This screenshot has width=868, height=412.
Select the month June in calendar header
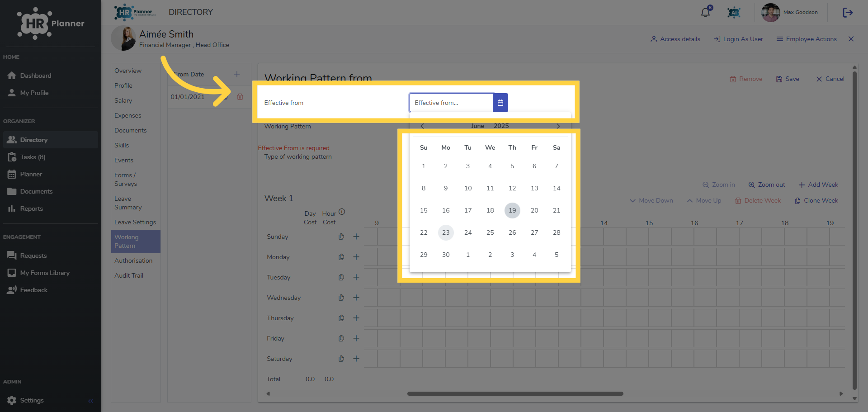pos(477,126)
